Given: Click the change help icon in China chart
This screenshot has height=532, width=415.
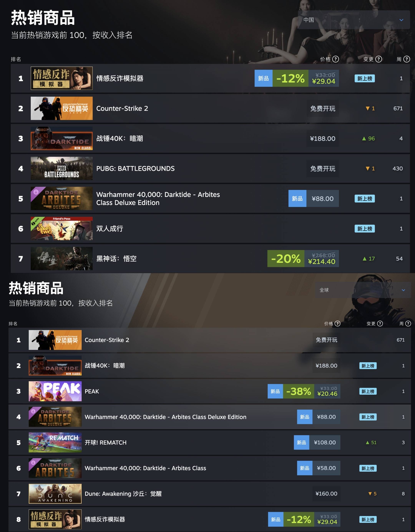Looking at the screenshot, I should point(379,59).
